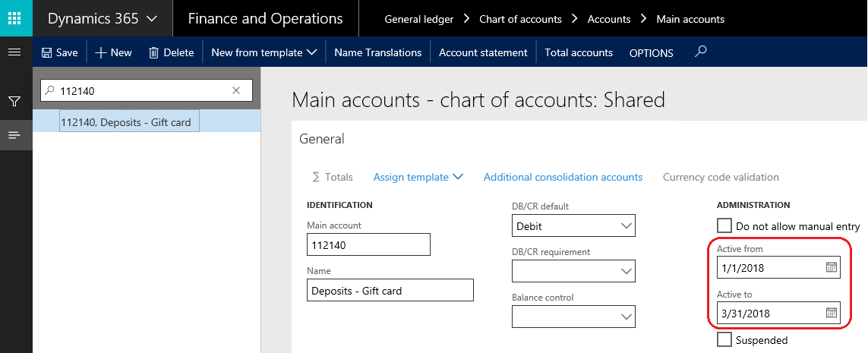The image size is (868, 353).
Task: Open Total accounts
Action: (x=579, y=52)
